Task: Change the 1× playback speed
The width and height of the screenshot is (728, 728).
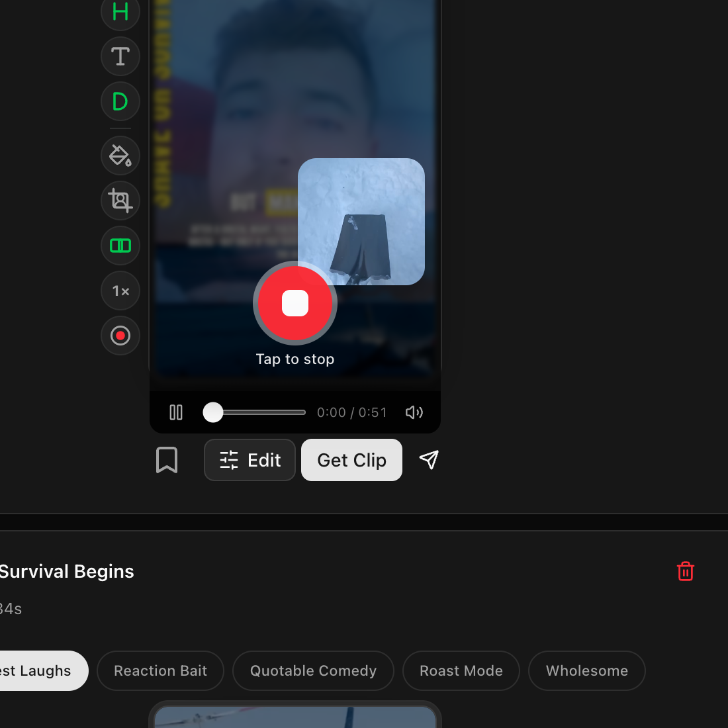Action: pyautogui.click(x=120, y=291)
